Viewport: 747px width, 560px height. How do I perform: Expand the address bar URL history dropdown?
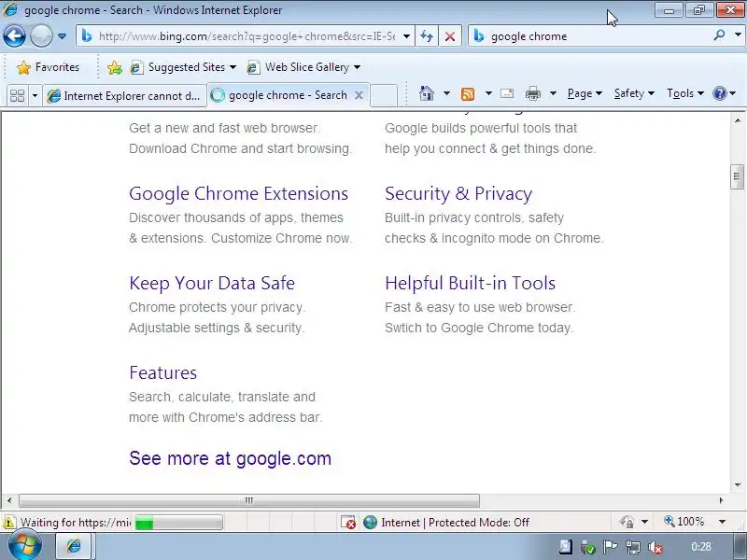[x=406, y=36]
